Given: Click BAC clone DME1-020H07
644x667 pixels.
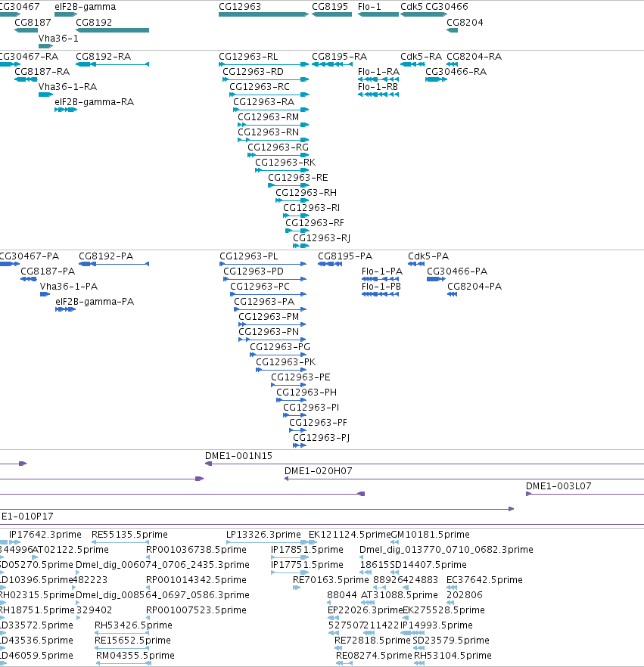Looking at the screenshot, I should click(318, 471).
